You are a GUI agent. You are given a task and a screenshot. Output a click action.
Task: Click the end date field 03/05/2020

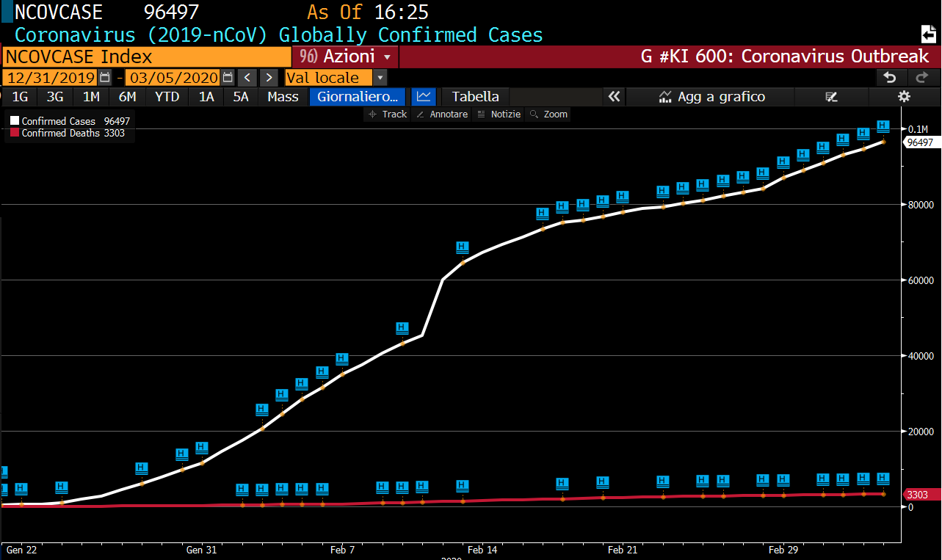[173, 78]
